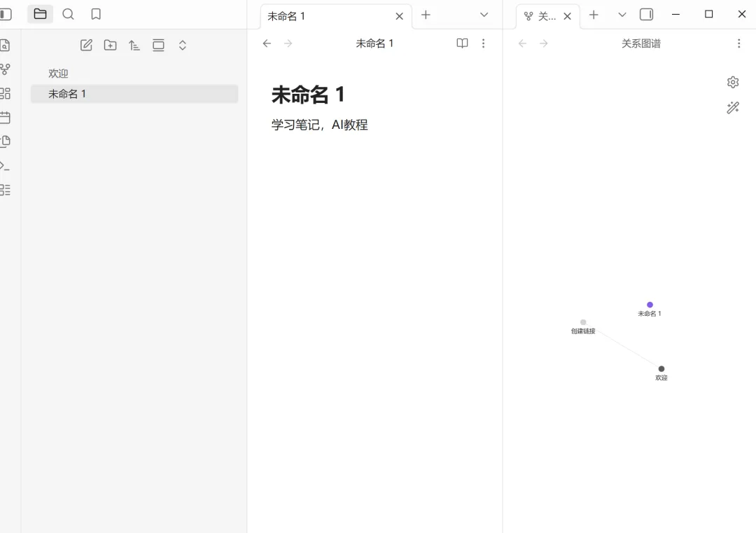Viewport: 756px width, 533px height.
Task: Create new canvas from ribbon icon
Action: click(5, 93)
